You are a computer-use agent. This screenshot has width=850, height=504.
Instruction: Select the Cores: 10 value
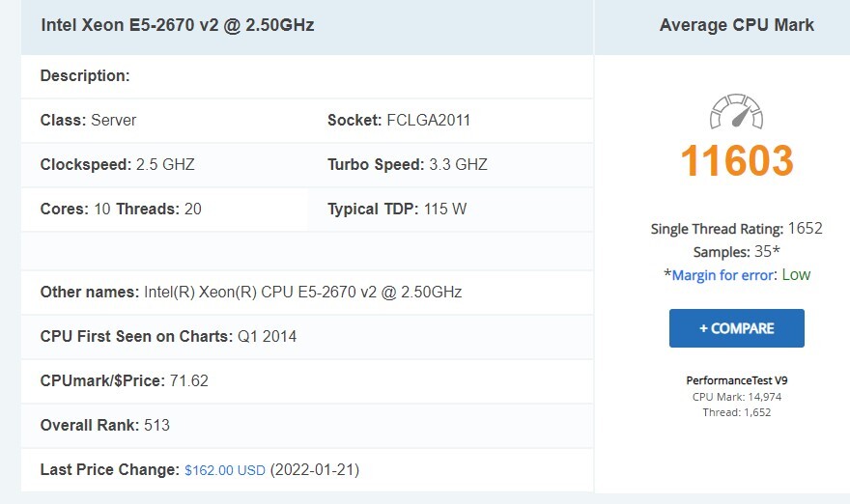click(75, 209)
